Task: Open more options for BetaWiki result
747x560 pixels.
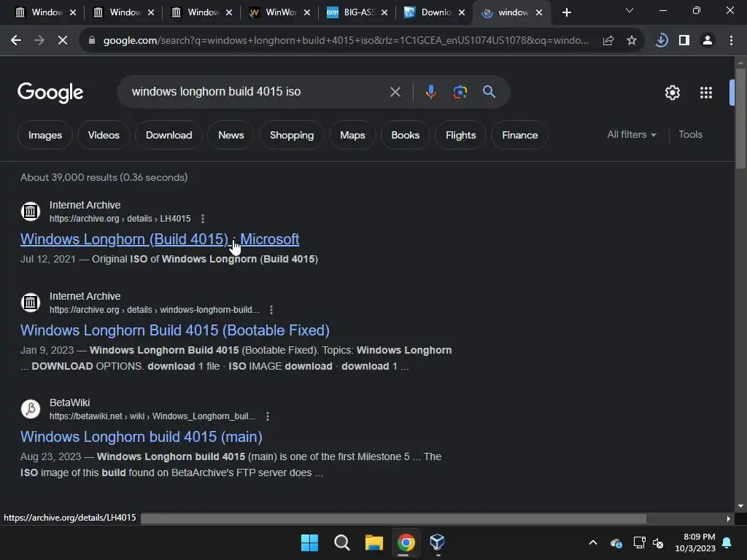Action: coord(268,416)
